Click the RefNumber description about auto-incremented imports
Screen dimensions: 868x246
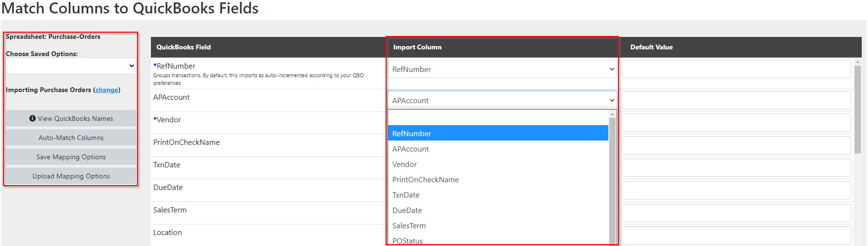pos(259,79)
